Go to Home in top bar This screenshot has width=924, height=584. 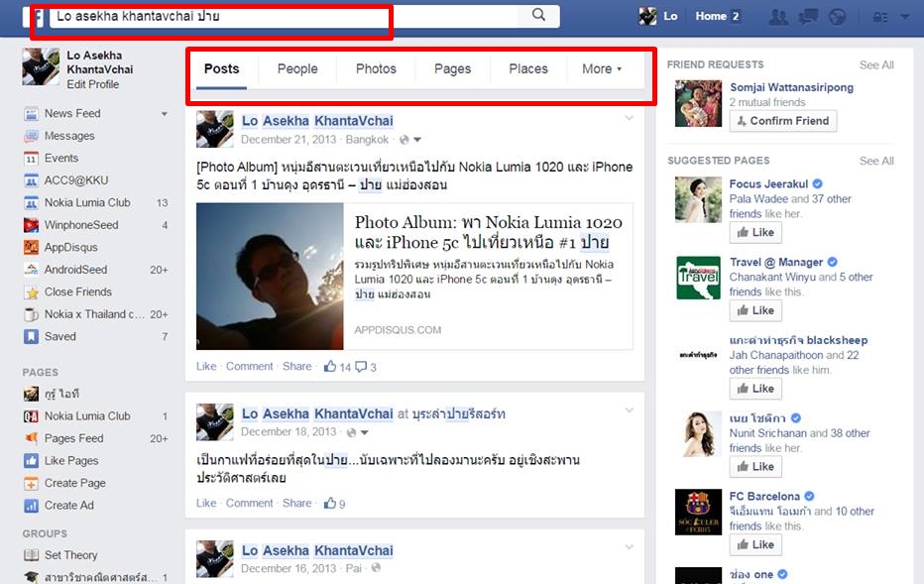pyautogui.click(x=711, y=17)
